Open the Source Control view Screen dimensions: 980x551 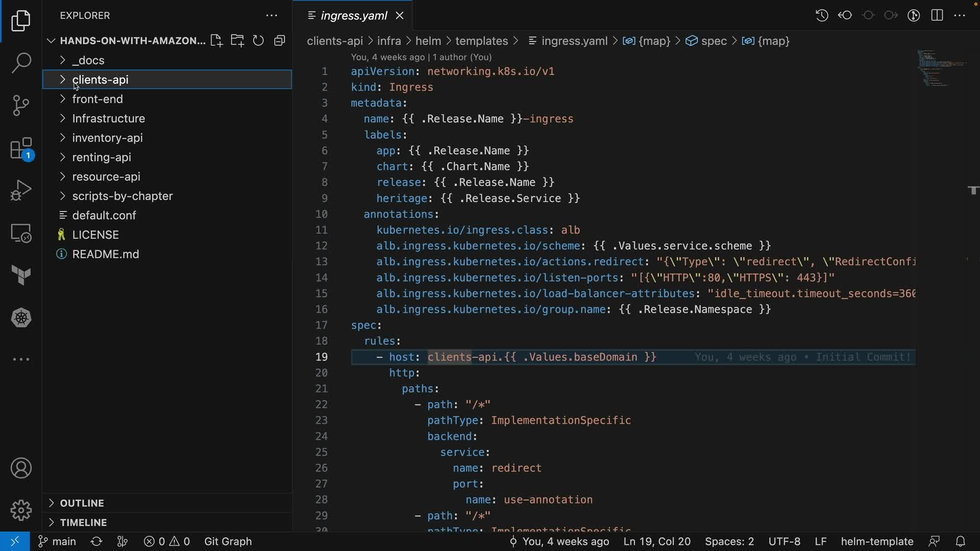click(x=21, y=106)
